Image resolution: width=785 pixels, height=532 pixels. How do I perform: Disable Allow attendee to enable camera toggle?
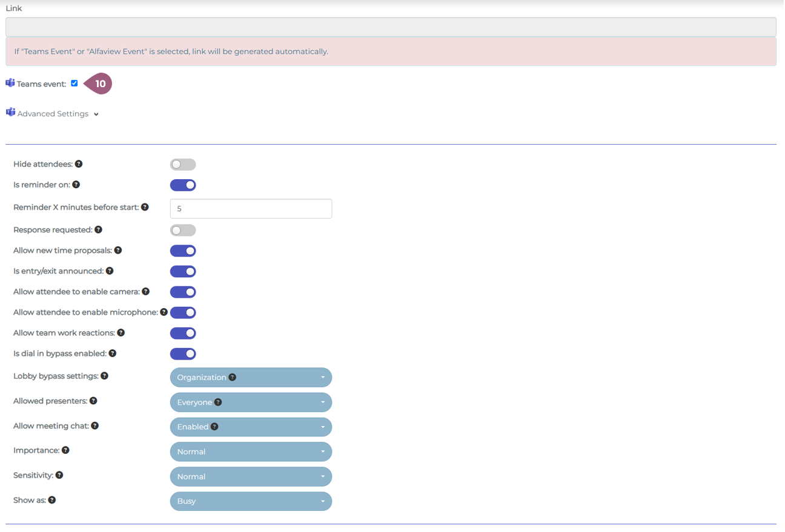click(183, 292)
